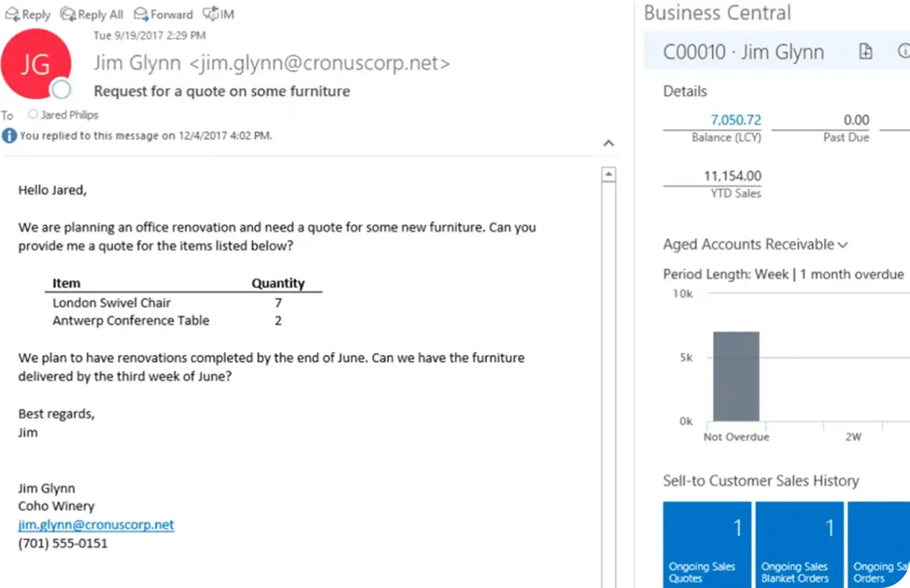The height and width of the screenshot is (588, 910).
Task: Open the Ongoing Sales Blanket Orders tile
Action: coord(799,544)
